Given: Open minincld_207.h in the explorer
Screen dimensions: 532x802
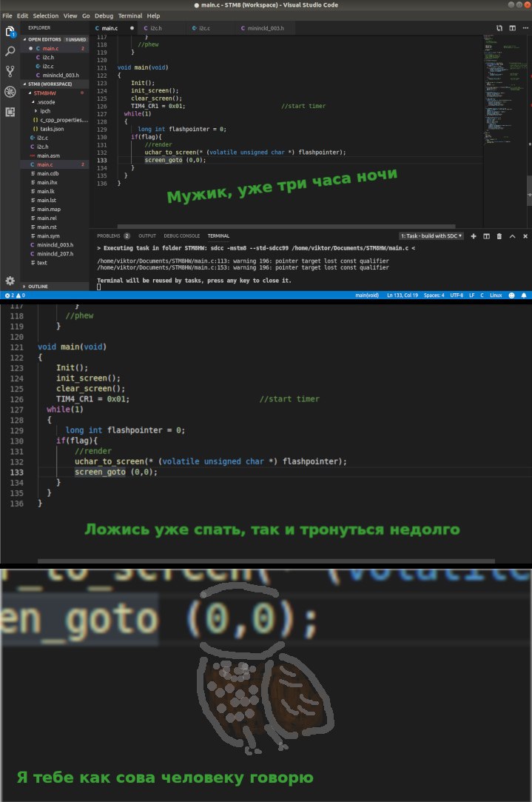Looking at the screenshot, I should click(55, 254).
